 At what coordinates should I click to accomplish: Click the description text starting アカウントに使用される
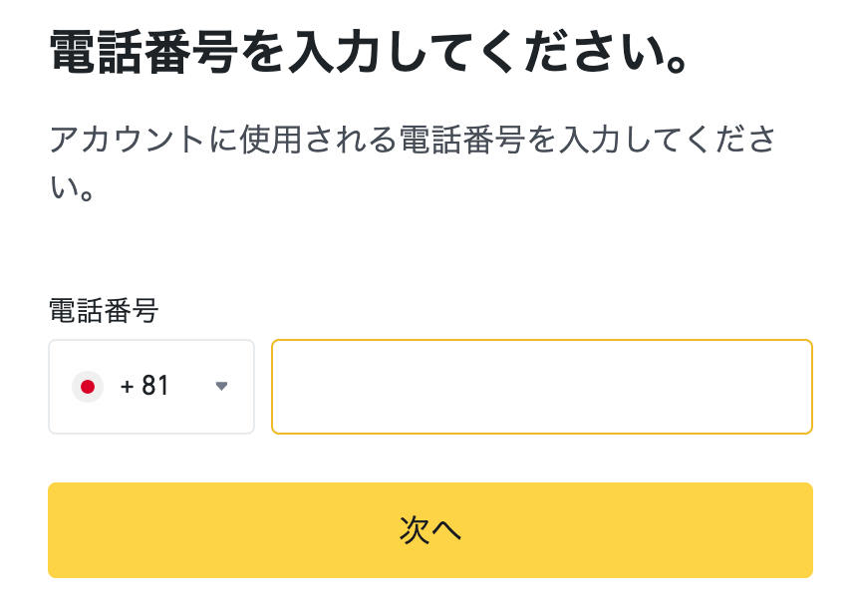tap(413, 162)
